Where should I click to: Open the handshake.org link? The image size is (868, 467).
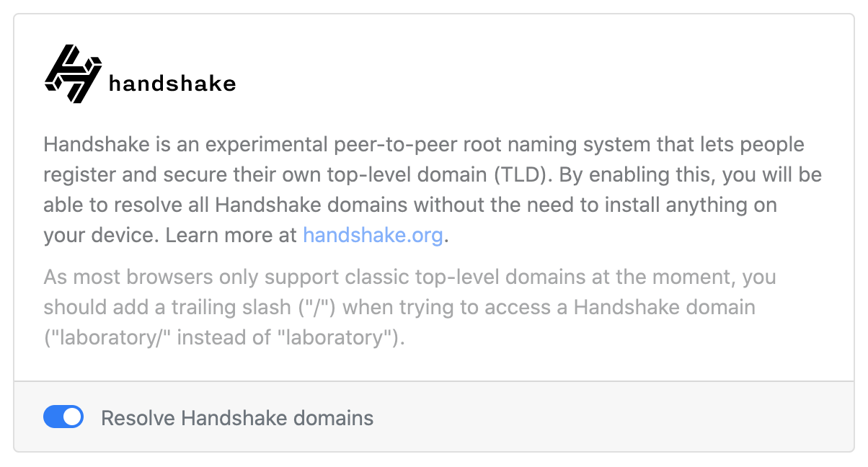(x=373, y=236)
